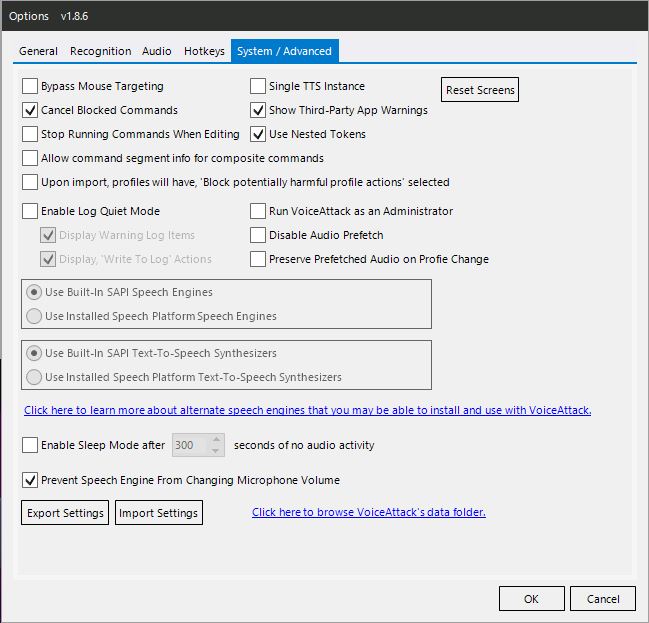This screenshot has height=623, width=649.
Task: Decrease sleep seconds with down arrow
Action: tap(216, 451)
